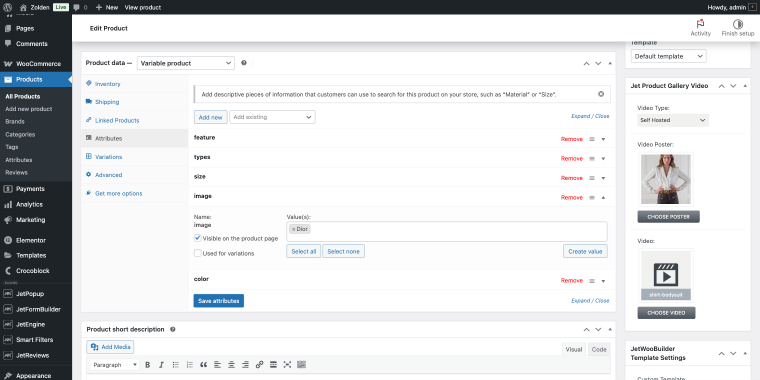This screenshot has width=760, height=380.
Task: Open the Finish setup icon
Action: pyautogui.click(x=738, y=24)
